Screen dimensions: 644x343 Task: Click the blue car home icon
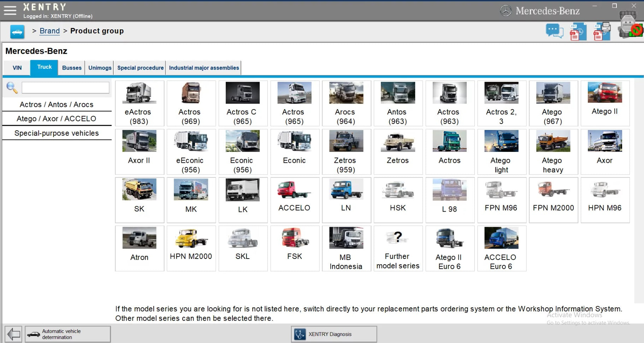(17, 32)
